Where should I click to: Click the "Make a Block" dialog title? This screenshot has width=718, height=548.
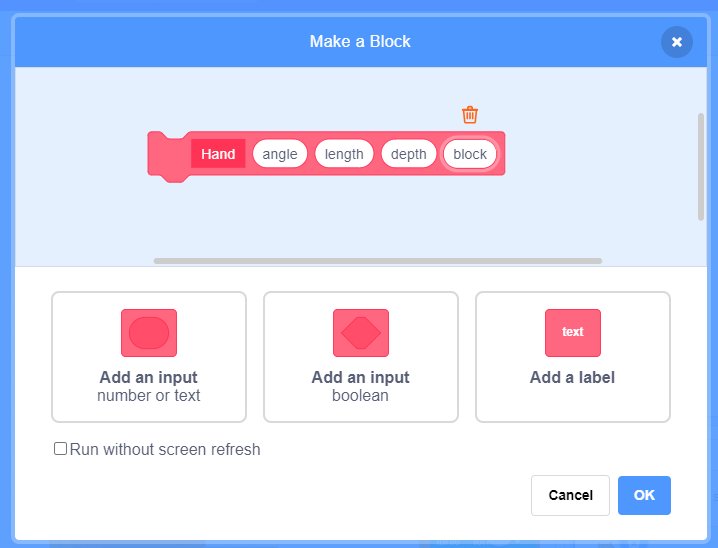tap(360, 42)
